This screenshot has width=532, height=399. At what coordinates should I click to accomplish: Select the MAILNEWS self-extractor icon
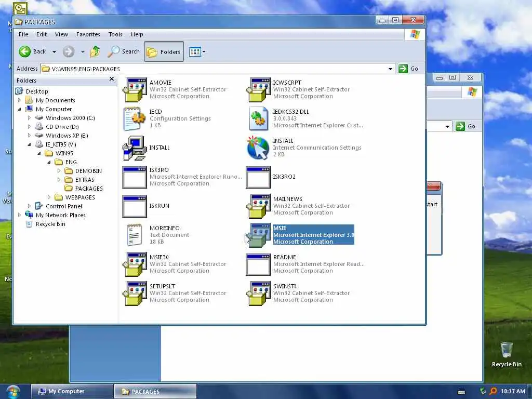click(x=258, y=206)
